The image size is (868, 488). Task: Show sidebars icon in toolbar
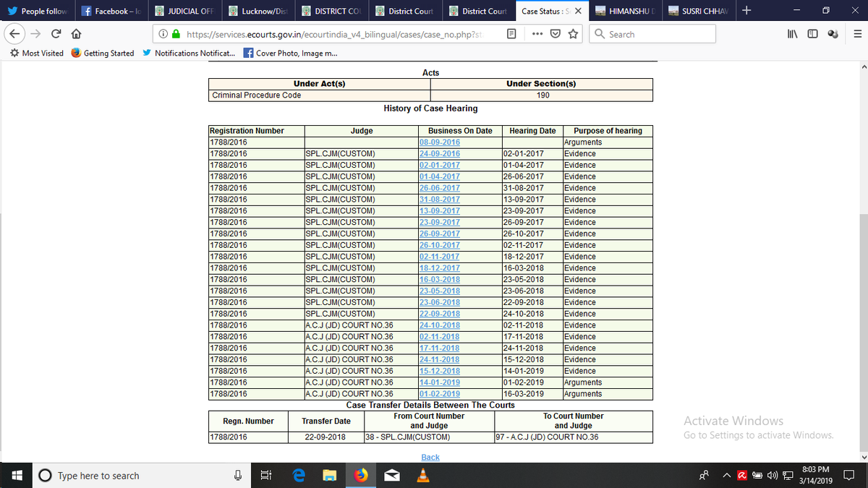813,34
